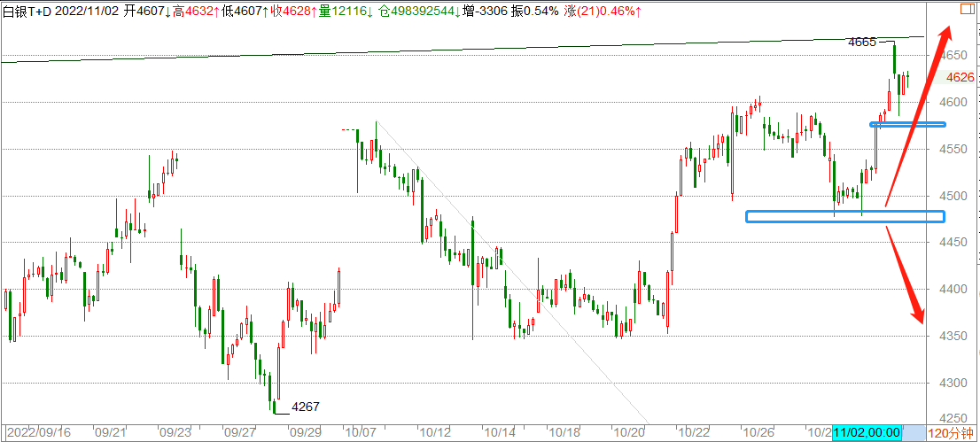Click the high price 高4632
This screenshot has width=980, height=442.
195,11
